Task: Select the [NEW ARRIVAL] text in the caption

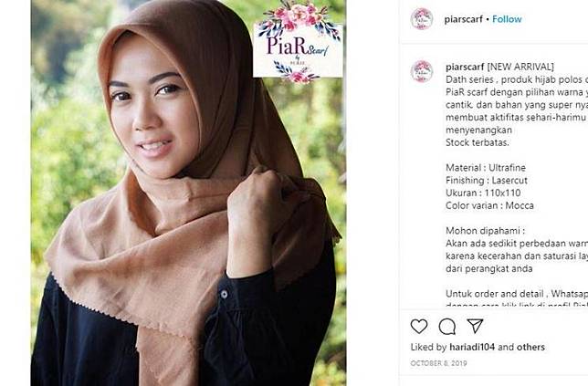Action: tap(520, 68)
